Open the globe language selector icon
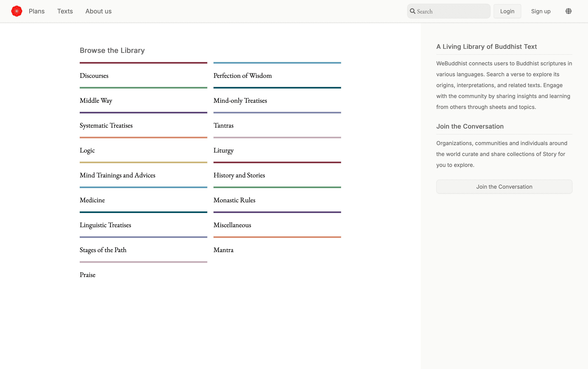 tap(569, 11)
